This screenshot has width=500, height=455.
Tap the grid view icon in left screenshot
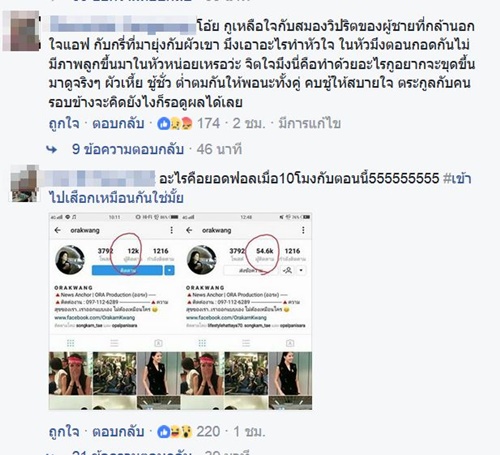click(x=70, y=343)
